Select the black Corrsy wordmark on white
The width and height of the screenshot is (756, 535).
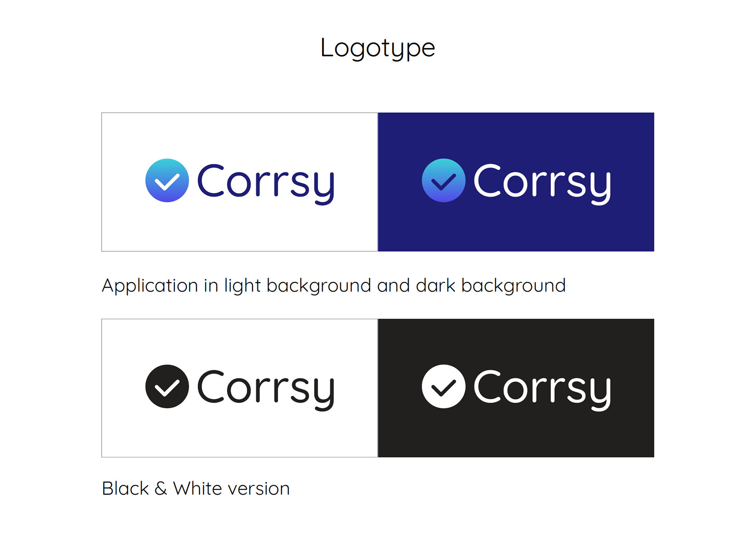[x=266, y=390]
